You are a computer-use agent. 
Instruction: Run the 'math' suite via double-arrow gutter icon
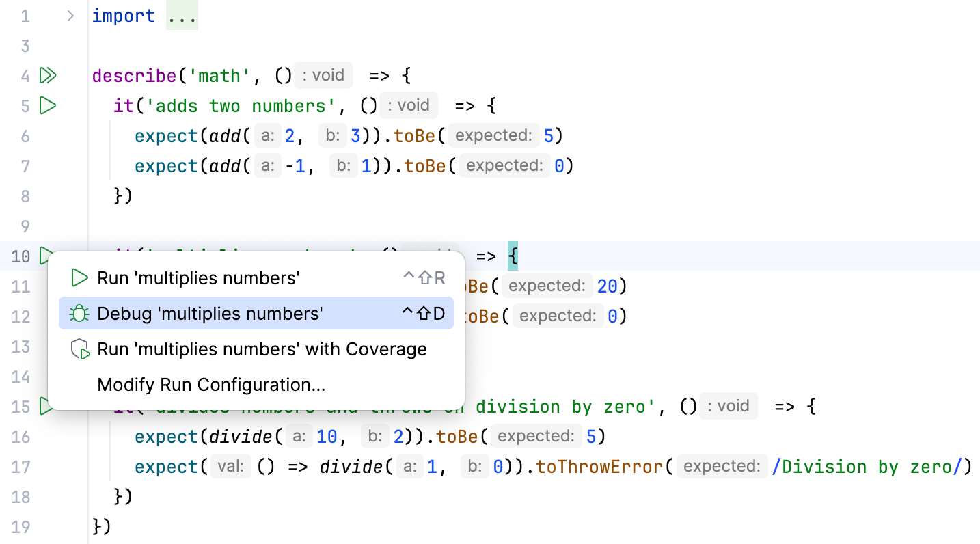48,75
